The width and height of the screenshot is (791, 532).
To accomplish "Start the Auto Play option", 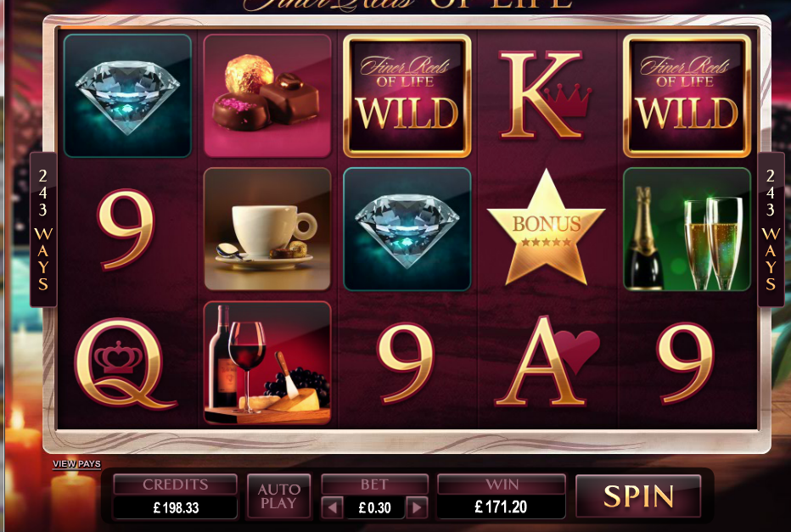I will (x=279, y=496).
